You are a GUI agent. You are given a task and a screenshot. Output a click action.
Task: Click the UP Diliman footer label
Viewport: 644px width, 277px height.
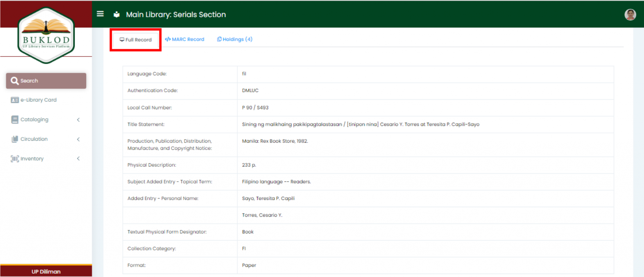[46, 272]
